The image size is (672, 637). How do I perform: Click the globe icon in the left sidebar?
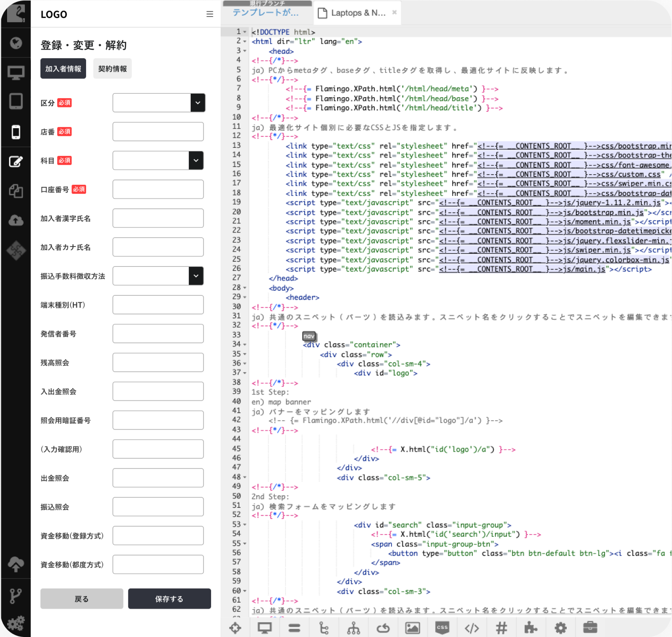16,43
